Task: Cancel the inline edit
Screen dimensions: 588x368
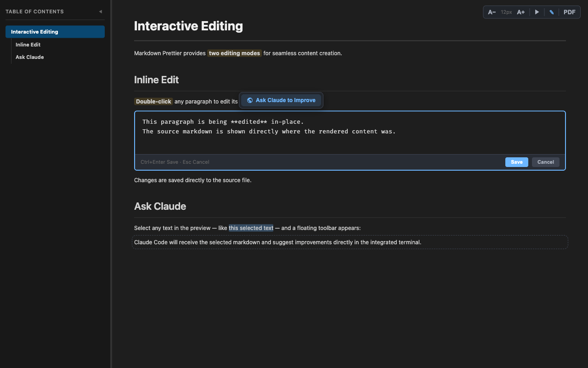Action: (545, 162)
